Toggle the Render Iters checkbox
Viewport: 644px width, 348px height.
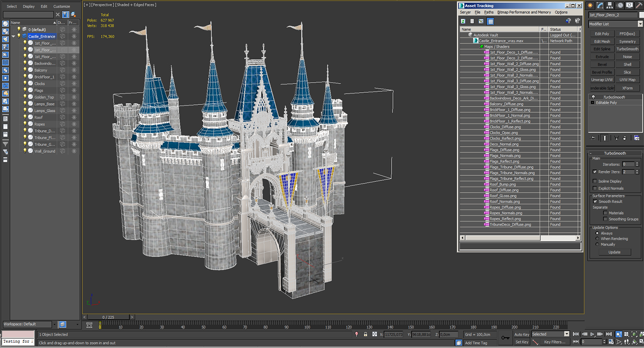[595, 172]
